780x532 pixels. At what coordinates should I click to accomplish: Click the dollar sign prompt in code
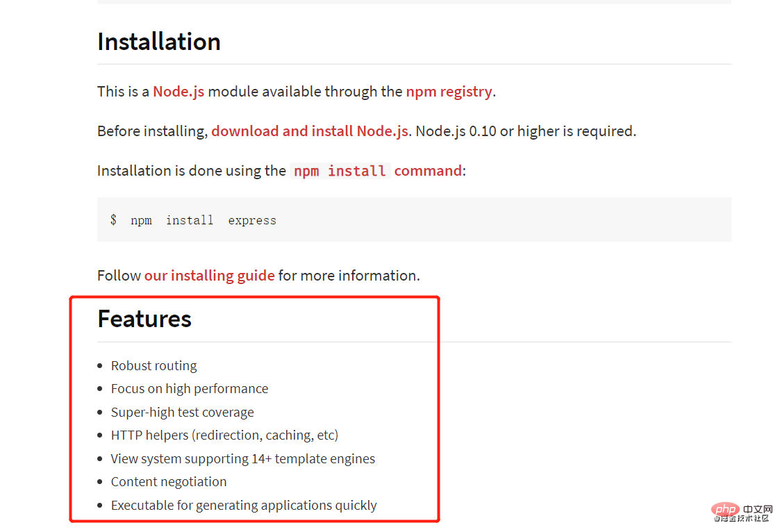[113, 219]
